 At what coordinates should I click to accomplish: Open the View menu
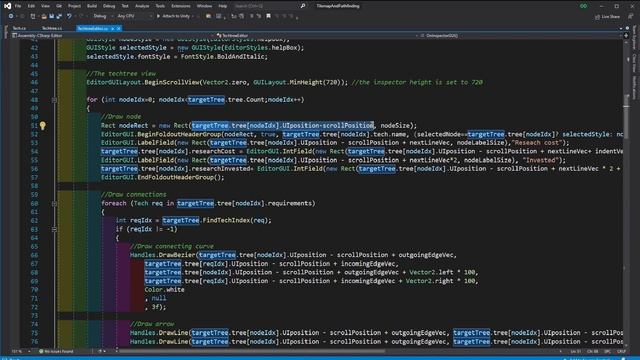[x=45, y=6]
